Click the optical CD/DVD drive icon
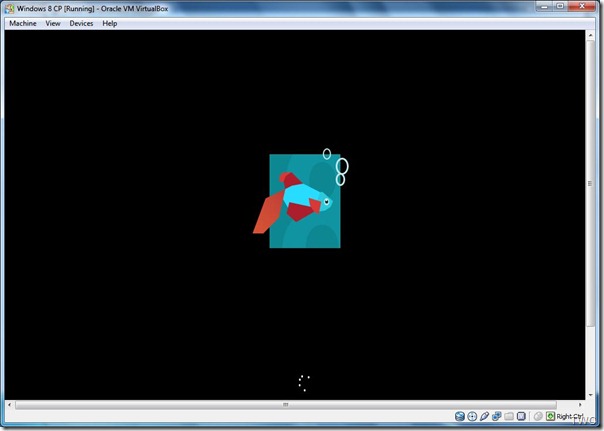Viewport: 604px width, 431px height. (472, 416)
